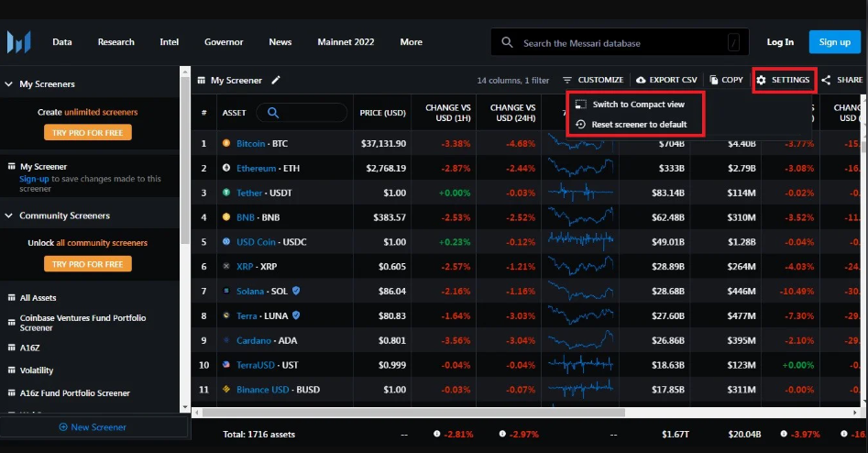Click the table icon beside My Screener title

(201, 81)
